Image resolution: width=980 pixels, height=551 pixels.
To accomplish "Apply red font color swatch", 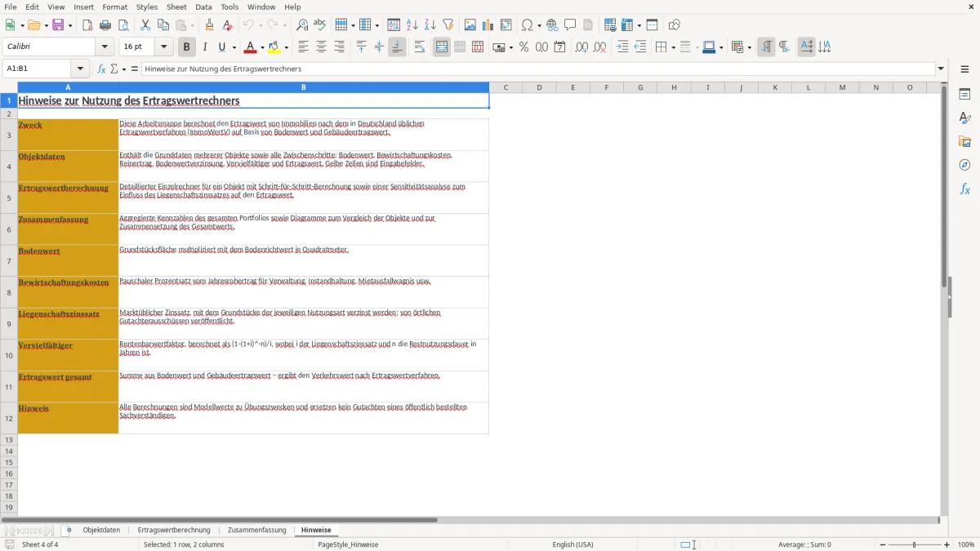I will click(251, 47).
